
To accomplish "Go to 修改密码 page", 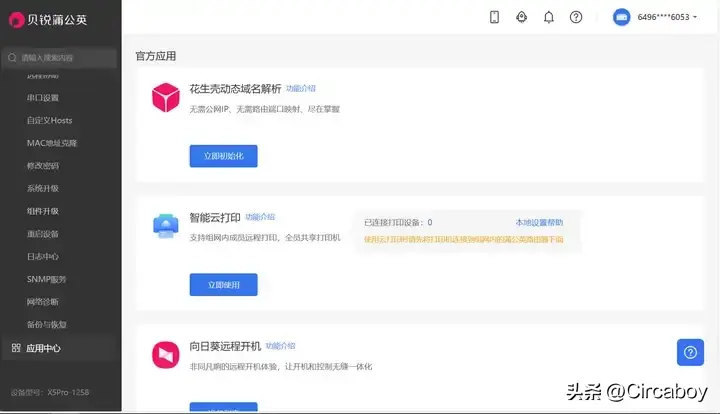I will pyautogui.click(x=43, y=166).
